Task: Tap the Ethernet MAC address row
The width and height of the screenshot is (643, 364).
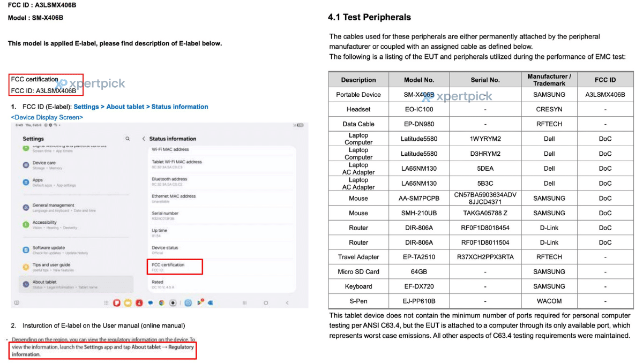Action: 222,199
